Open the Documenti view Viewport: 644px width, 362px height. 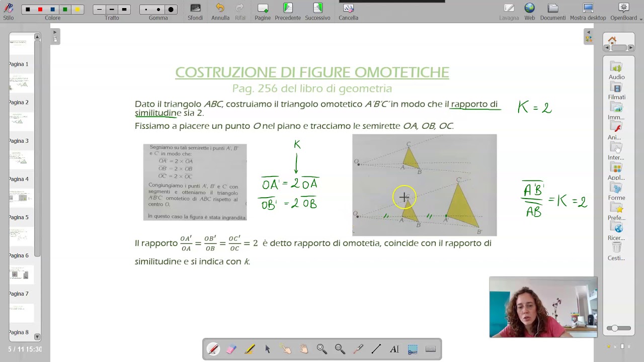pyautogui.click(x=553, y=12)
